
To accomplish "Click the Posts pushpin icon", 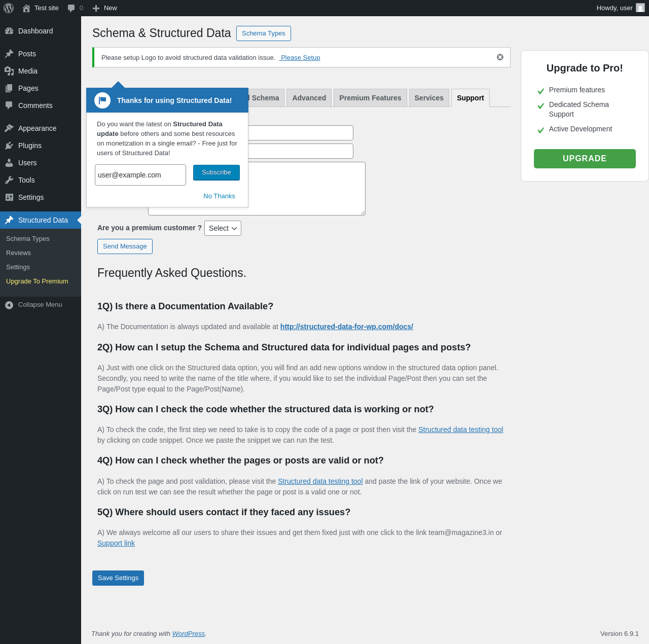I will click(x=9, y=54).
